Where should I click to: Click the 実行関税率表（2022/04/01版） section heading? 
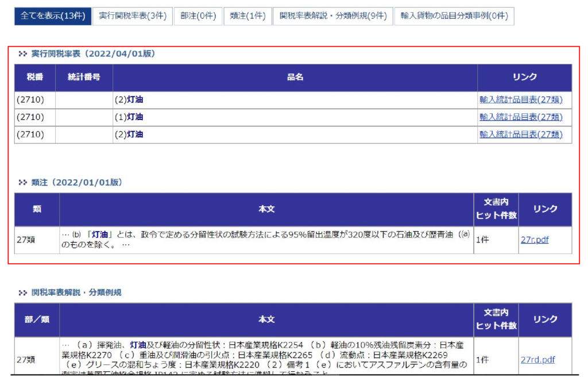pos(93,54)
